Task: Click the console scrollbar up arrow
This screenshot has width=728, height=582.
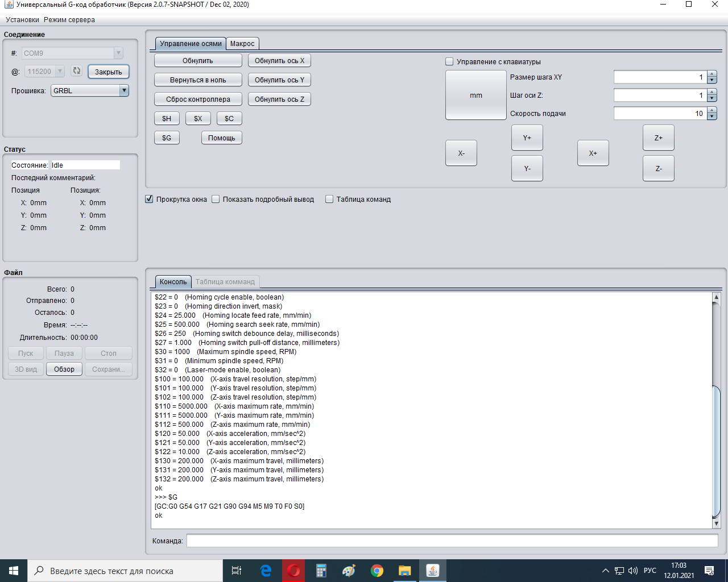Action: pos(717,297)
